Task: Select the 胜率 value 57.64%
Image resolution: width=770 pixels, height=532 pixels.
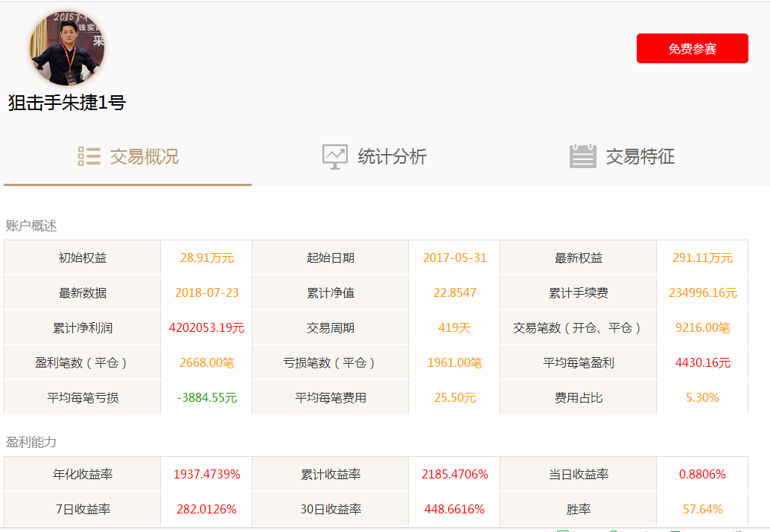Action: [702, 510]
